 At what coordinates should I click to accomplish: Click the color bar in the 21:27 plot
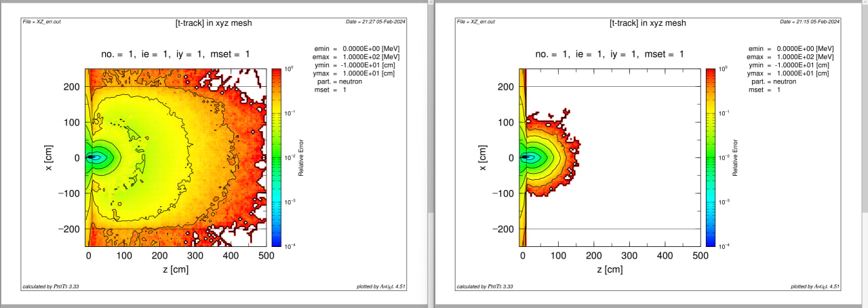click(x=277, y=157)
